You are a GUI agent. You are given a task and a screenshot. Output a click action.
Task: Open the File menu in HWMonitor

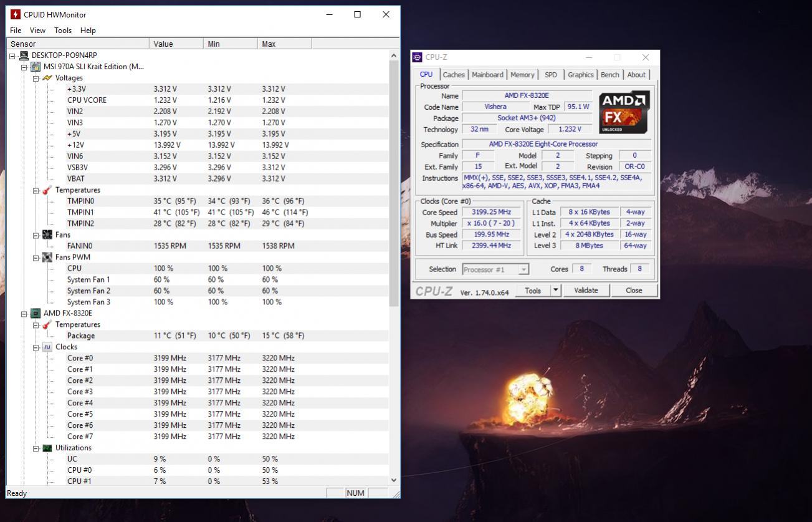pyautogui.click(x=16, y=30)
